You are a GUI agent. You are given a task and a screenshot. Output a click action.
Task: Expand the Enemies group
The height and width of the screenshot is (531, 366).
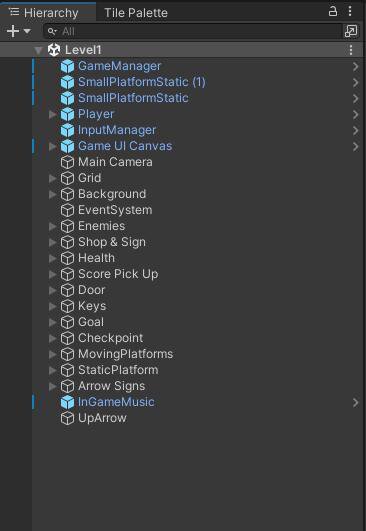click(x=52, y=226)
